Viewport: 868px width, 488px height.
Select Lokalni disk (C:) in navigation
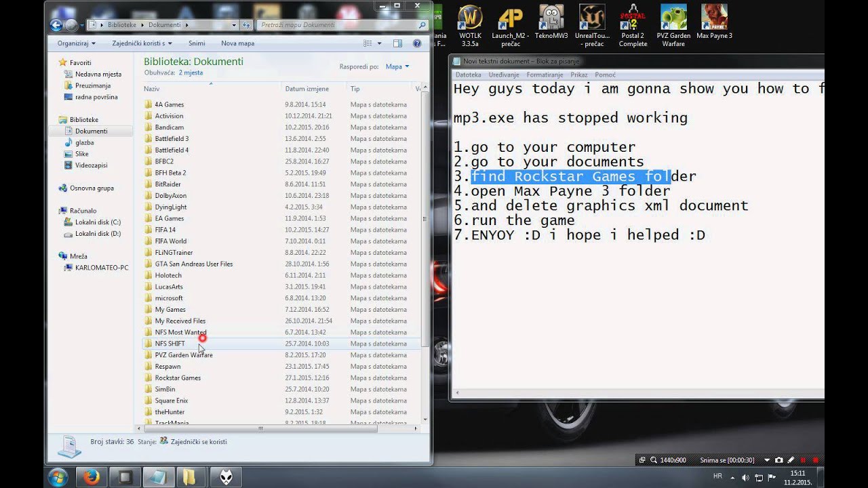click(x=93, y=222)
